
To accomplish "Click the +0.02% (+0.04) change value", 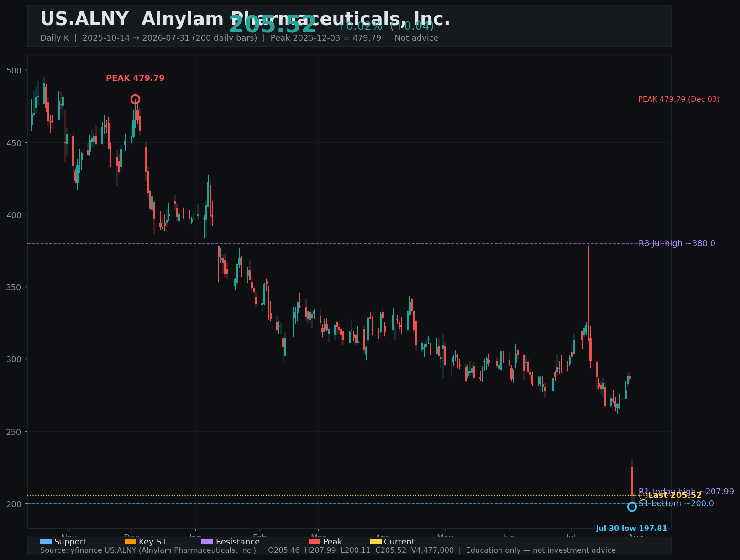I will coord(385,26).
